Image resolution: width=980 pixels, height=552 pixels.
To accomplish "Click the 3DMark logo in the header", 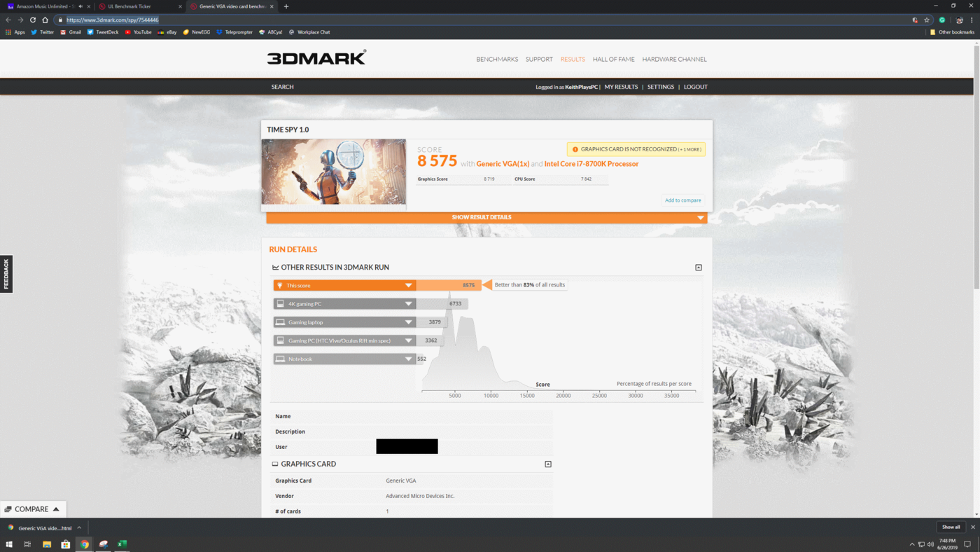I will [x=316, y=58].
